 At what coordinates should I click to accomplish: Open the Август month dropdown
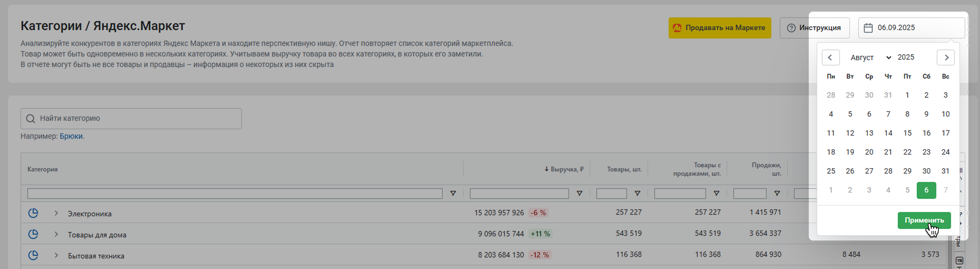coord(870,57)
